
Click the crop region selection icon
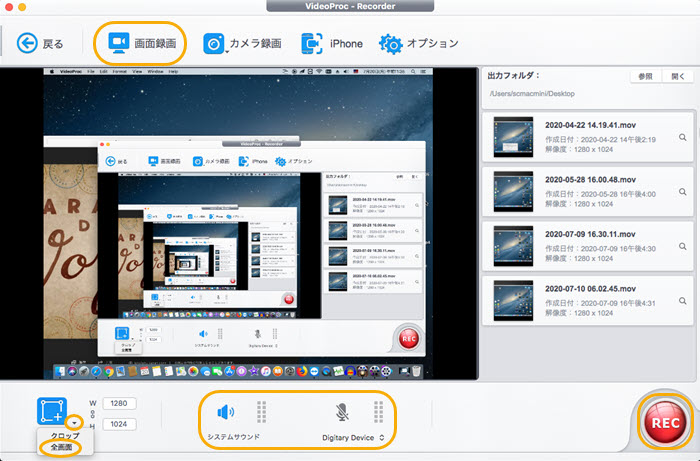click(x=52, y=411)
